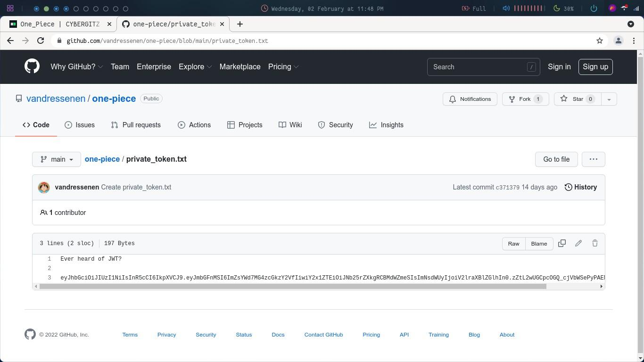This screenshot has height=362, width=644.
Task: Click the Marketplace header link
Action: click(x=240, y=66)
